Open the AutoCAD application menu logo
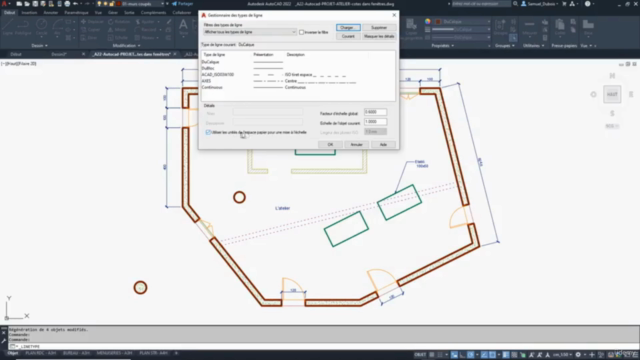 coord(4,4)
